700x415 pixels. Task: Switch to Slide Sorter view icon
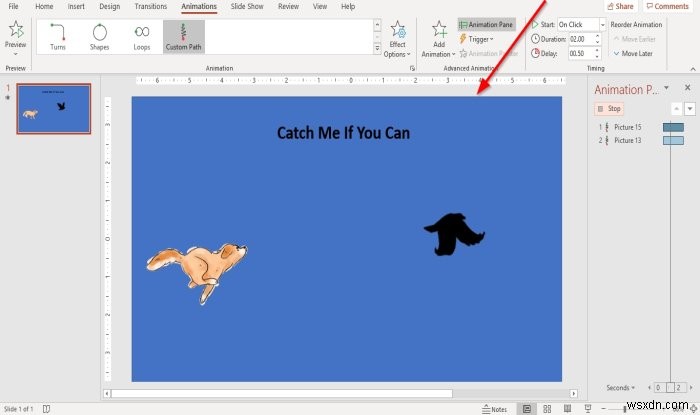[x=547, y=409]
